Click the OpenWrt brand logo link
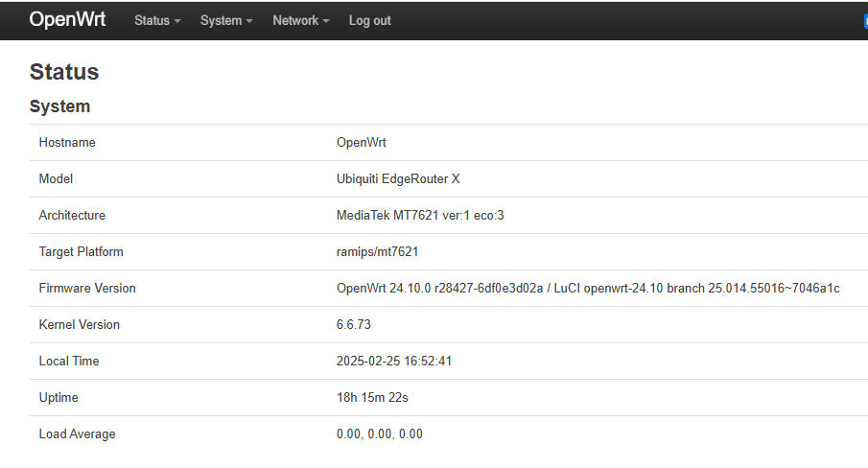Viewport: 868px width, 468px height. pos(67,19)
